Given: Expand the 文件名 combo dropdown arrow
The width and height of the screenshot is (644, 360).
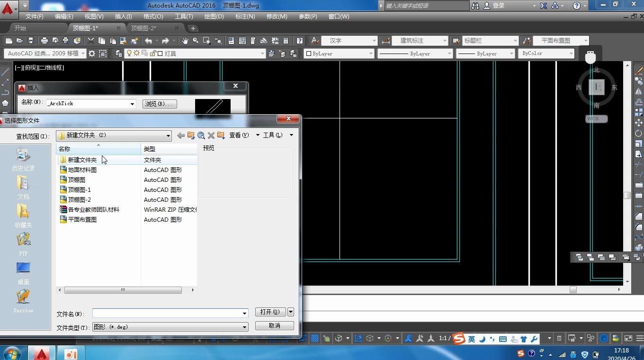Looking at the screenshot, I should [244, 313].
